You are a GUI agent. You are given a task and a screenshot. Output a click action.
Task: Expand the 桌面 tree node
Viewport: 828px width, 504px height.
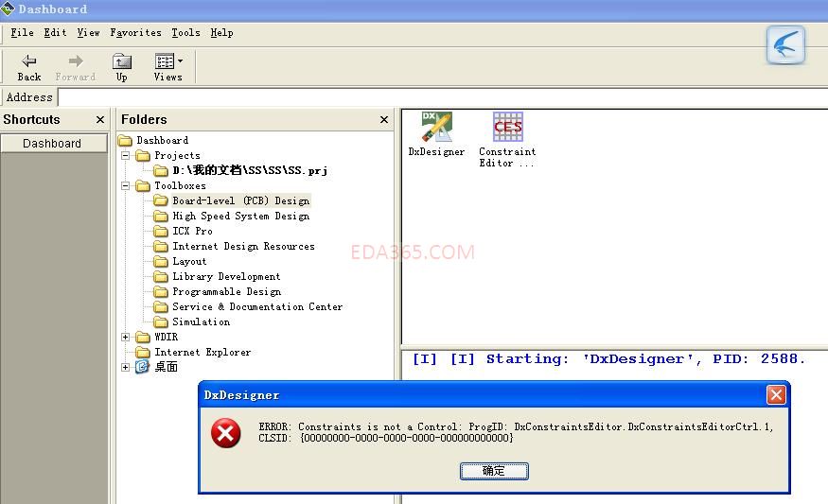[x=125, y=367]
